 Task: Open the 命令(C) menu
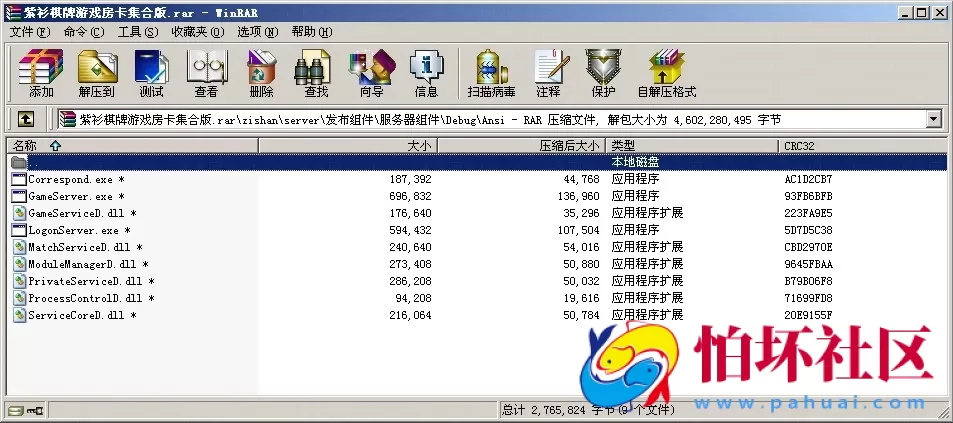coord(84,32)
